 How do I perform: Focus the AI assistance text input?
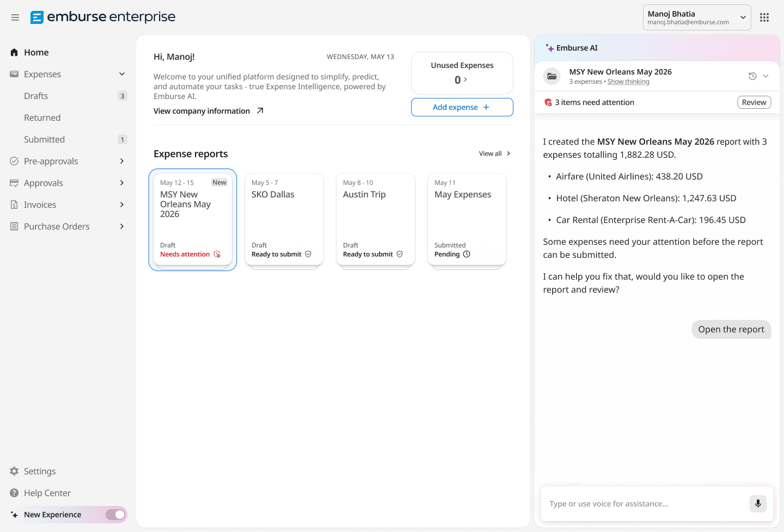pos(646,504)
